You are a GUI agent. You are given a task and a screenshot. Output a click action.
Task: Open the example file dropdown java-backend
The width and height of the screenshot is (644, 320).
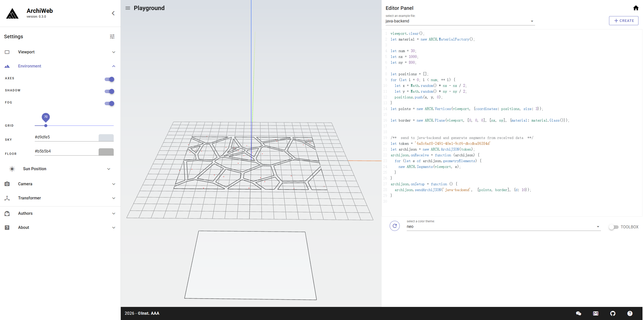tap(460, 21)
